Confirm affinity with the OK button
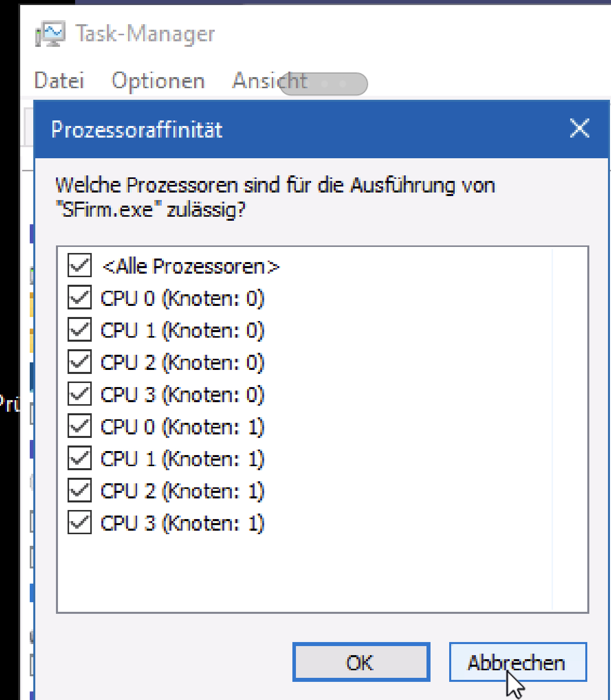This screenshot has width=611, height=700. tap(361, 662)
